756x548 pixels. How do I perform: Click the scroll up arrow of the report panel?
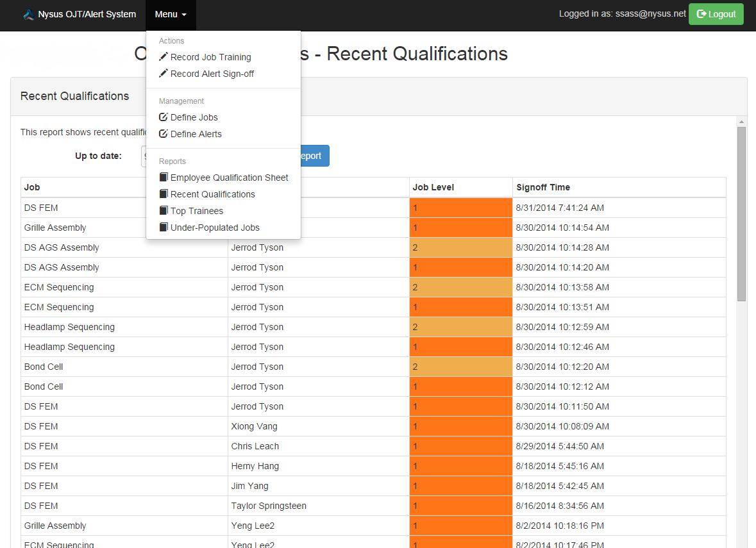[741, 122]
